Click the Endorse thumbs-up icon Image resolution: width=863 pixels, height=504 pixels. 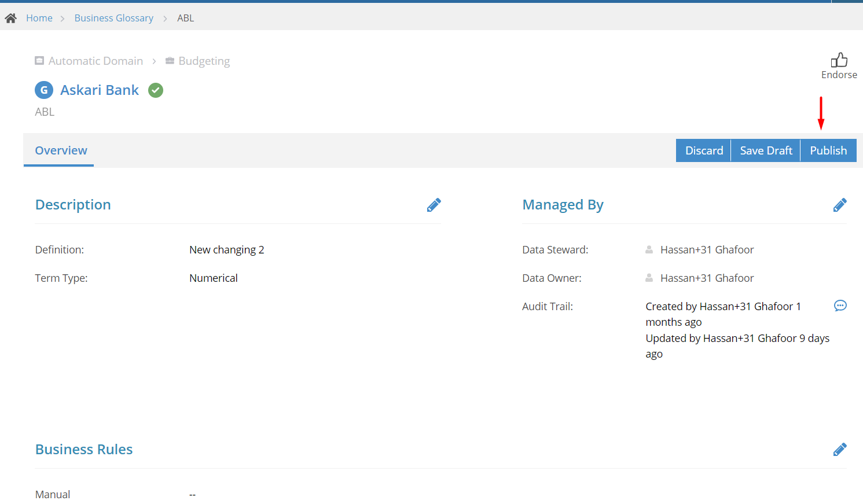(839, 60)
